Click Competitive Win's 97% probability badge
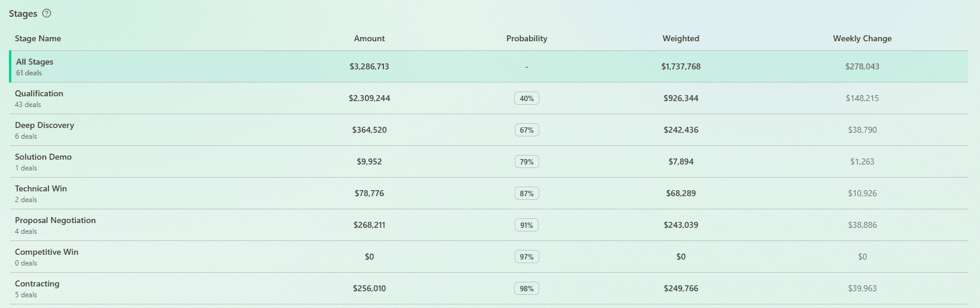The width and height of the screenshot is (980, 308). (526, 257)
